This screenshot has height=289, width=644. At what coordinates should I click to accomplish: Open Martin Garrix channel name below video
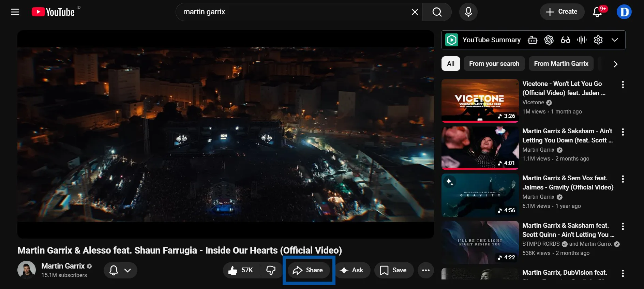click(x=63, y=266)
